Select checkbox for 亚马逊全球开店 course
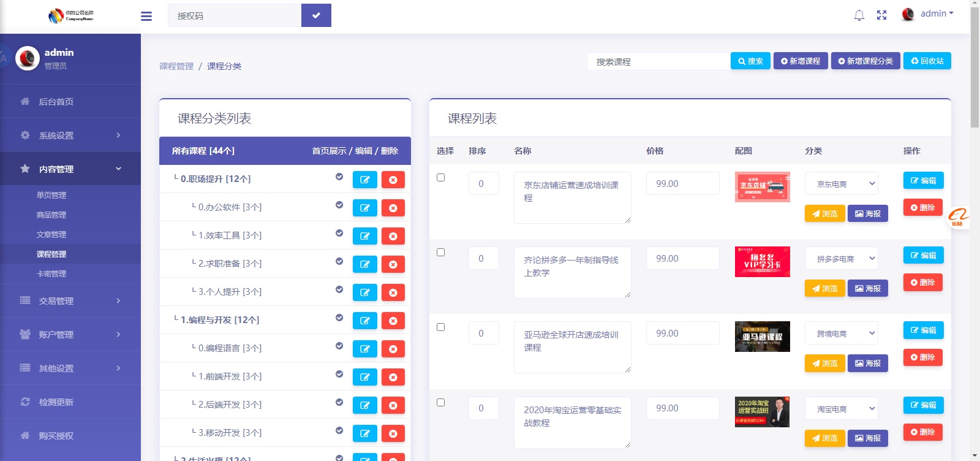Image resolution: width=980 pixels, height=461 pixels. (x=440, y=327)
